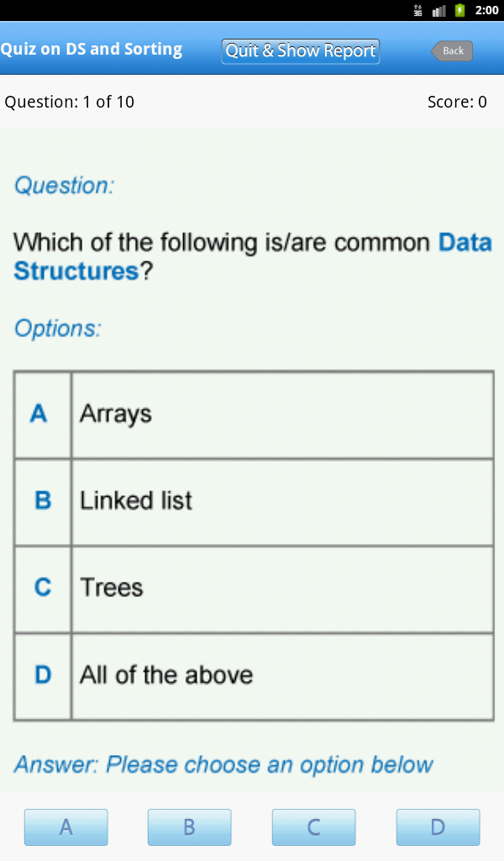Tap the 2:00 clock in status bar
Screen dimensions: 504x861
486,10
